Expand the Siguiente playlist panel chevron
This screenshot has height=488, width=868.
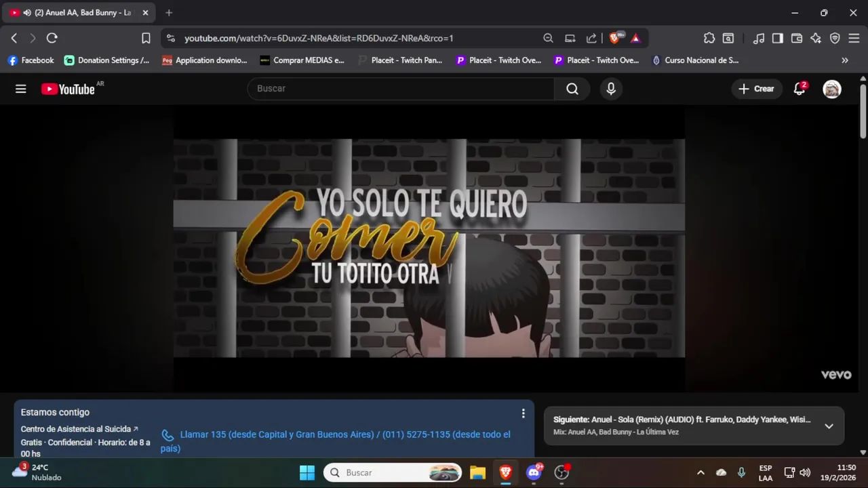tap(829, 426)
